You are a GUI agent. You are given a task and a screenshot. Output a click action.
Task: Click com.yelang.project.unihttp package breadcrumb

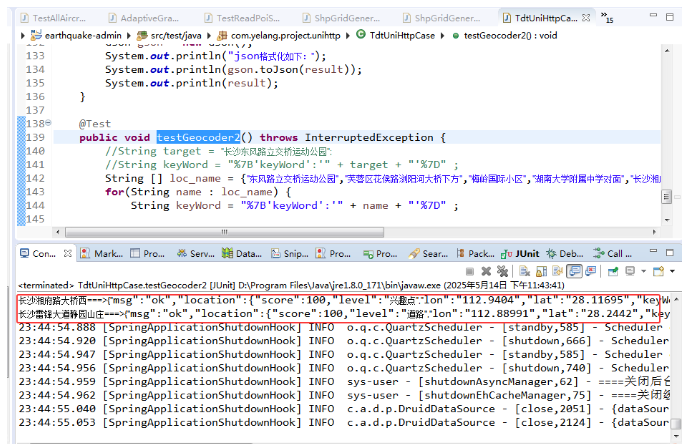click(279, 36)
